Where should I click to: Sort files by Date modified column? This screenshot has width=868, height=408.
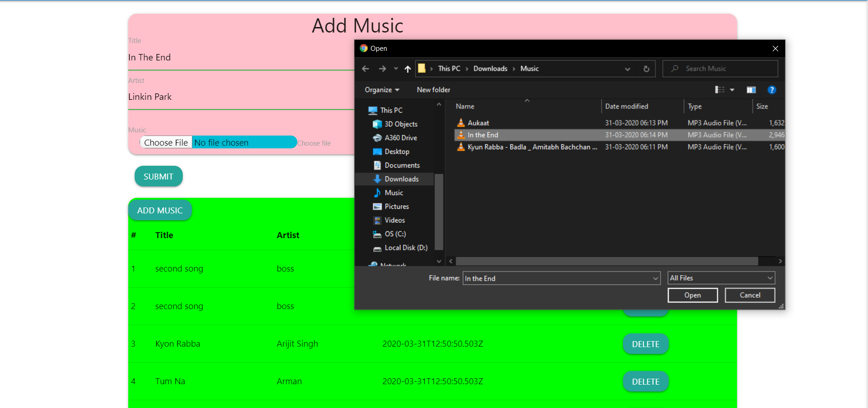click(642, 106)
